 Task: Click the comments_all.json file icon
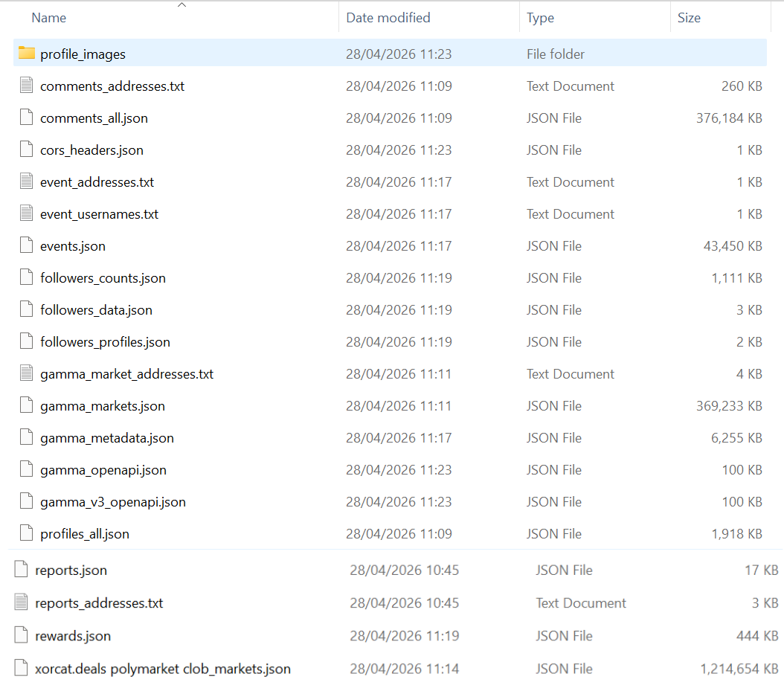27,118
